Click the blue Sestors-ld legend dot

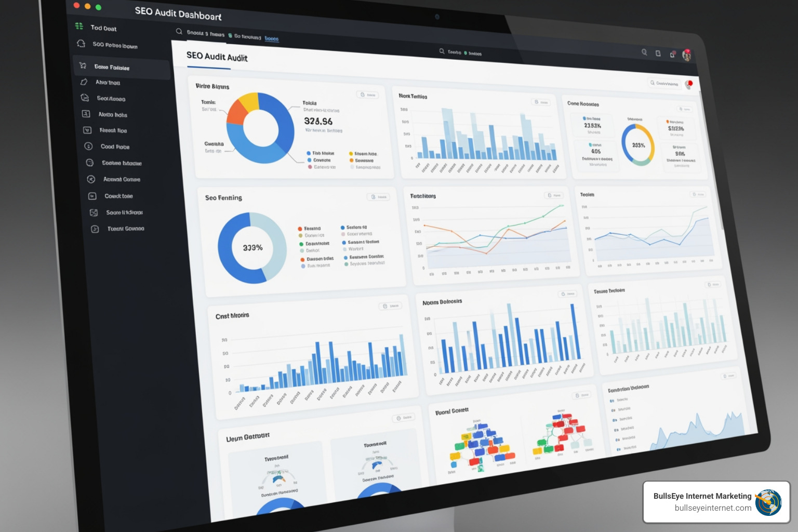tap(343, 228)
